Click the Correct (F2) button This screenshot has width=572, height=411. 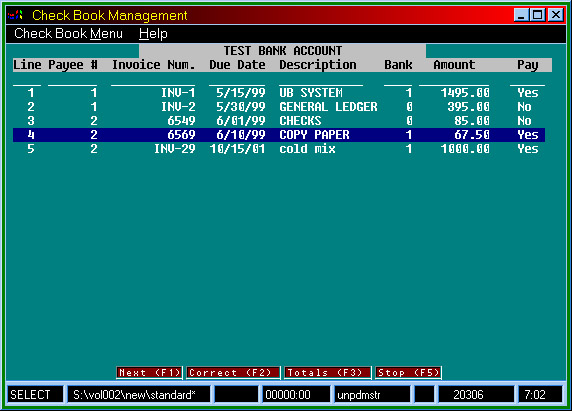(233, 373)
